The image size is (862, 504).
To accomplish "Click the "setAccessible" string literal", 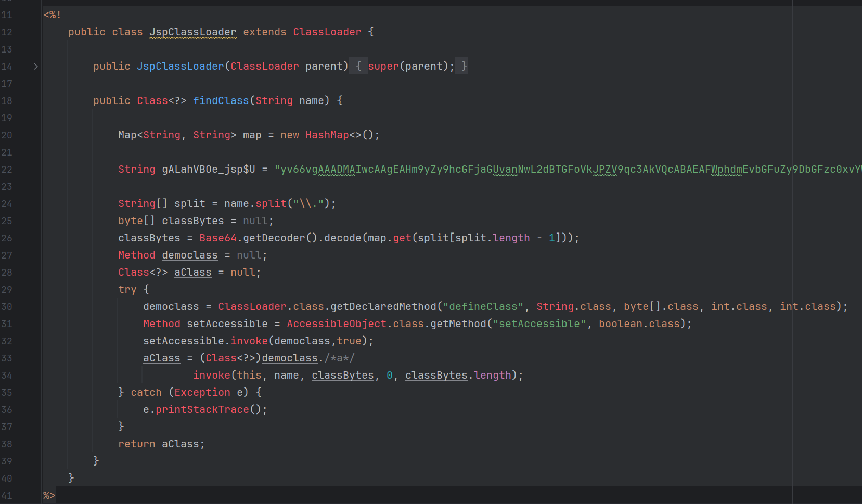I will click(539, 324).
